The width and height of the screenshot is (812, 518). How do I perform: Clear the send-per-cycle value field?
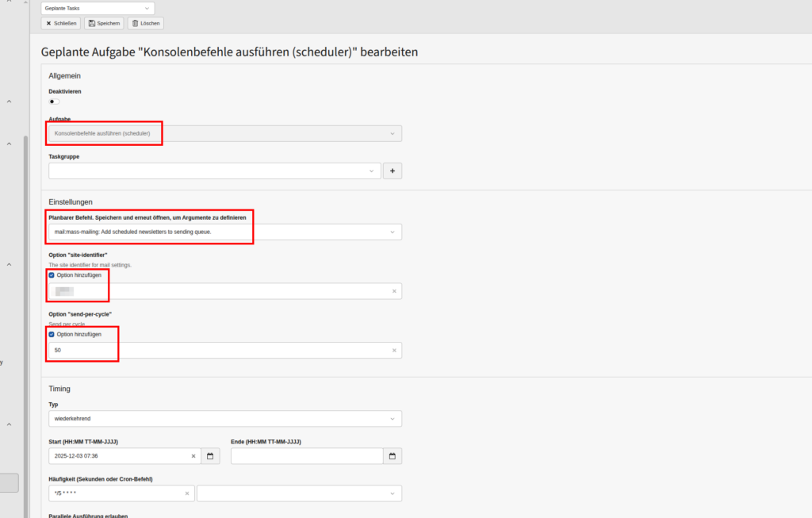click(x=393, y=351)
